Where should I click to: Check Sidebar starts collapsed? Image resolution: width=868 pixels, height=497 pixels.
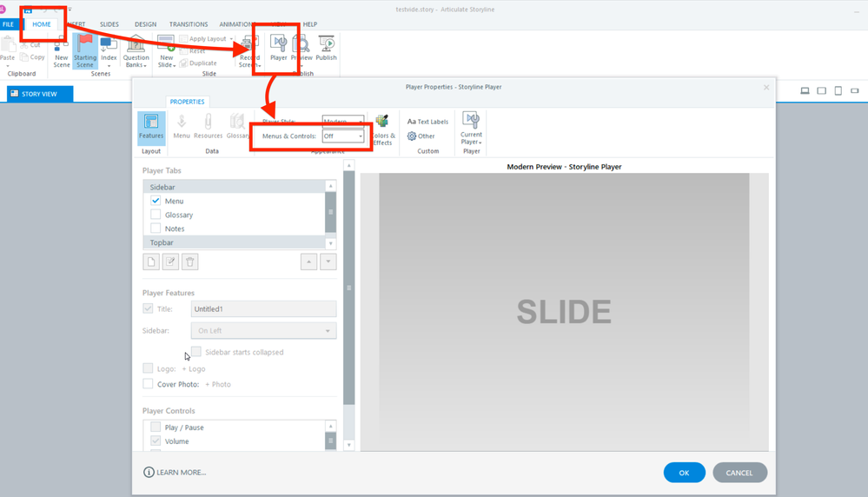[196, 351]
